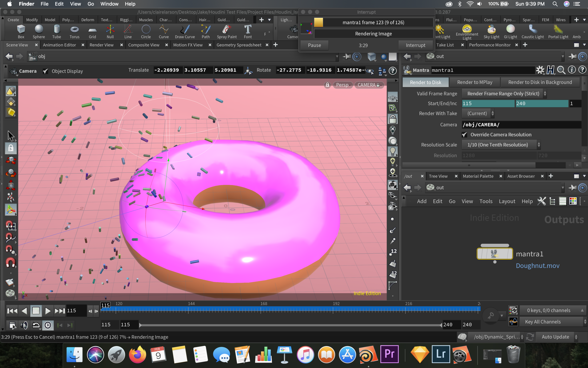Screen dimensions: 588x368
Task: Click Render to Disk button
Action: (x=425, y=82)
